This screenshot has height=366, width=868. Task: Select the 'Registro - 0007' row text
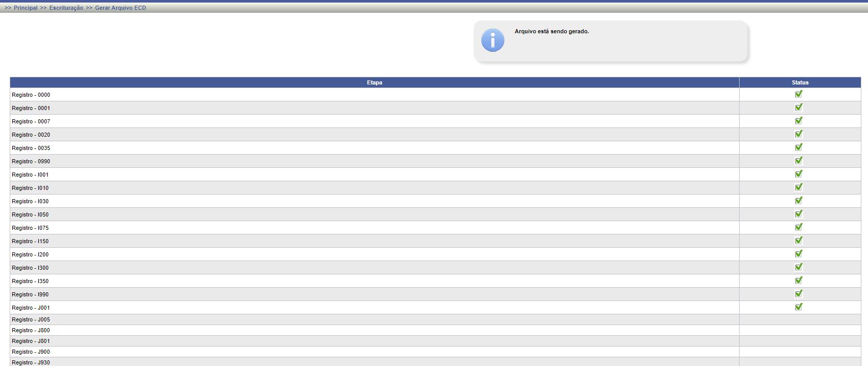tap(31, 121)
